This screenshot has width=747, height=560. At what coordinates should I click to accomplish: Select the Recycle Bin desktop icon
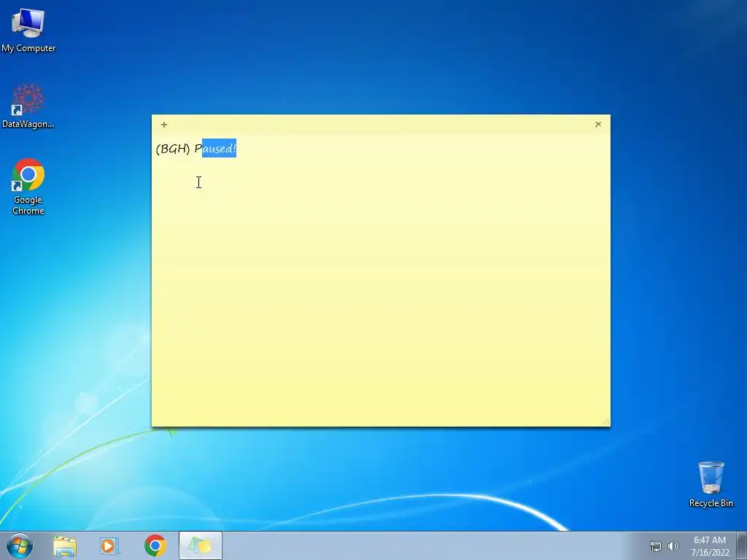[711, 484]
